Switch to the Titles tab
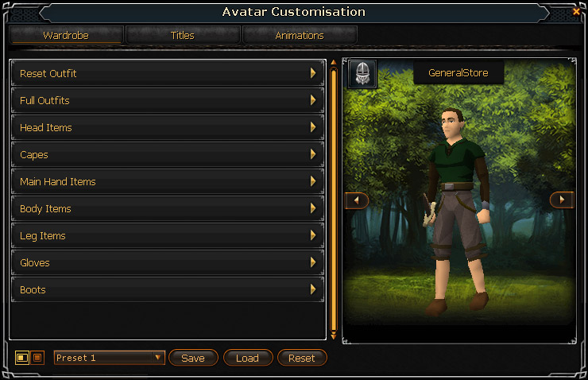The image size is (588, 380). coord(183,35)
